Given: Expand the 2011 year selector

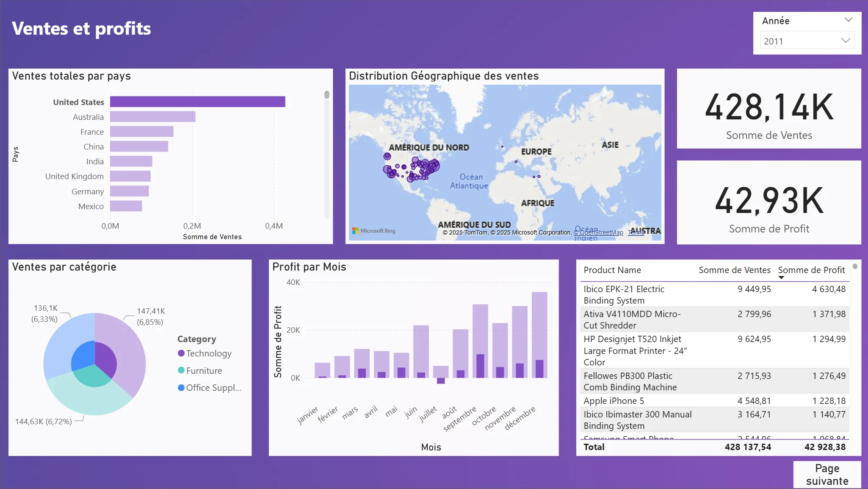Looking at the screenshot, I should (x=846, y=40).
